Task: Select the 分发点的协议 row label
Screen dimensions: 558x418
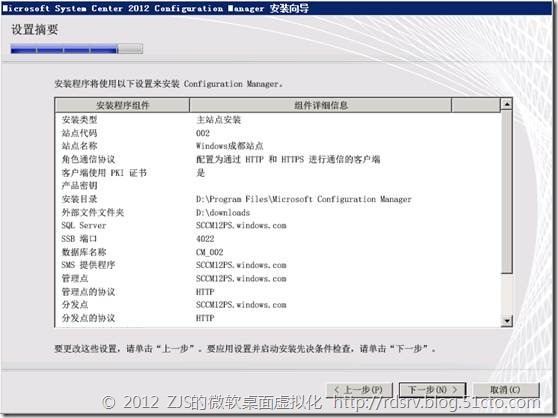Action: 88,318
